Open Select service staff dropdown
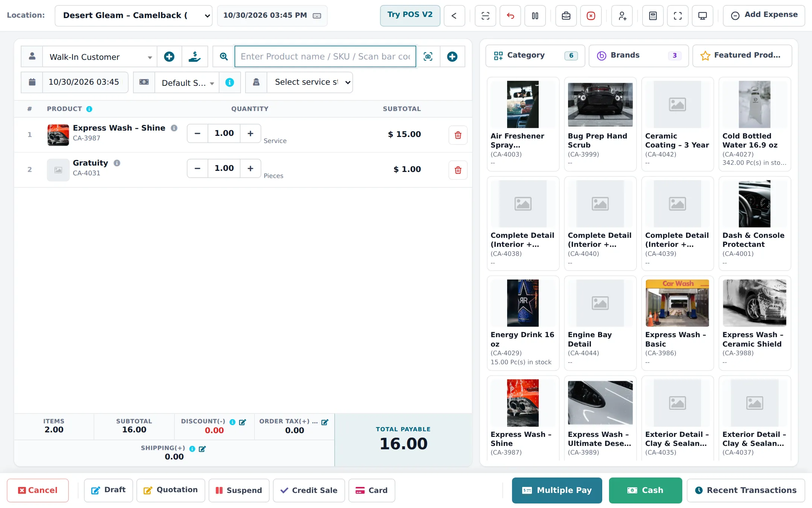 tap(310, 82)
